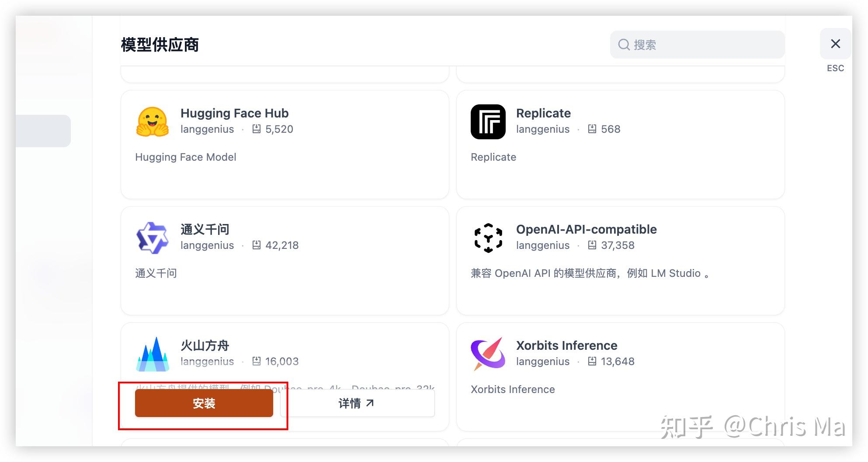Image resolution: width=868 pixels, height=462 pixels.
Task: Close the 模型供应商 dialog with the X button
Action: [835, 44]
